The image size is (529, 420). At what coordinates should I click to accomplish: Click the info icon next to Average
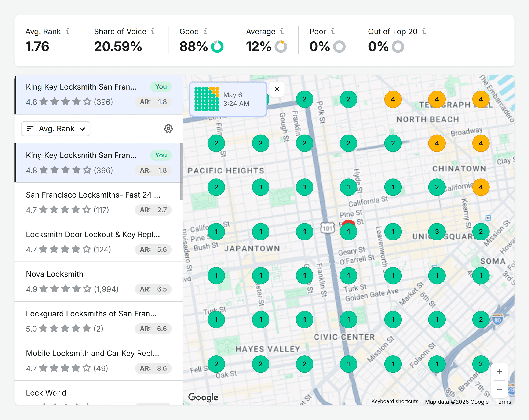tap(282, 31)
